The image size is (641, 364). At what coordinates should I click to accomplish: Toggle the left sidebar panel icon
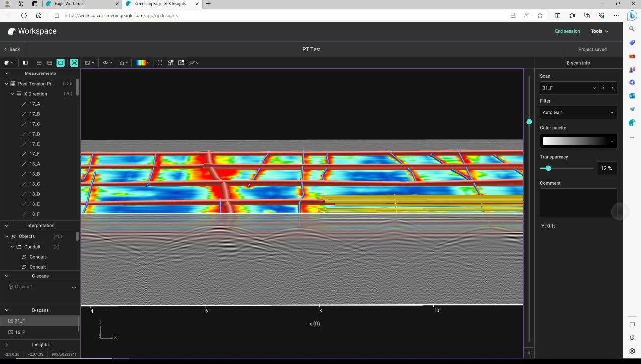click(25, 63)
